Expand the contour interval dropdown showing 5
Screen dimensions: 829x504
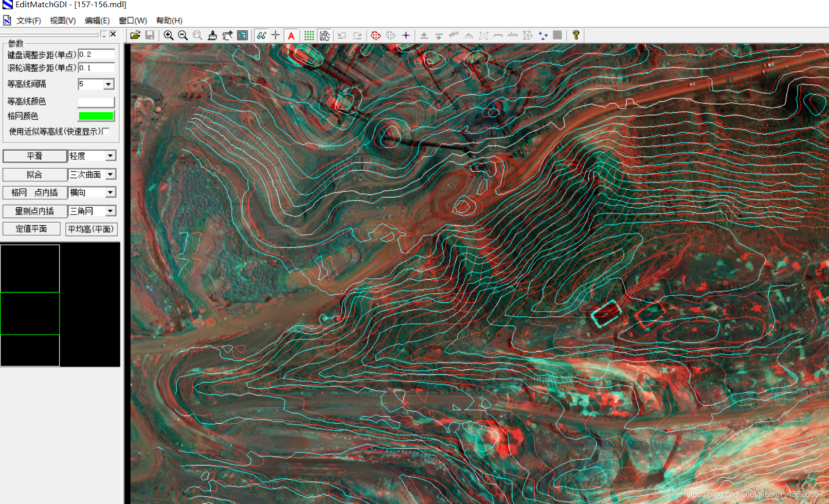coord(109,84)
